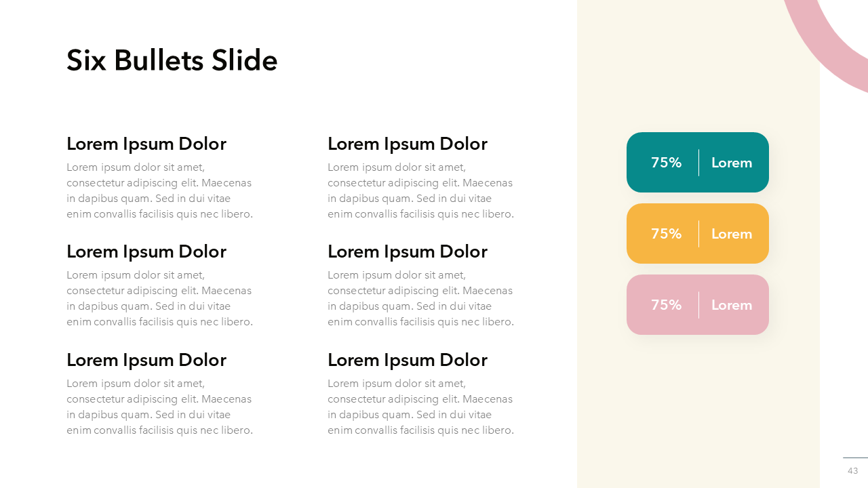This screenshot has width=868, height=488.
Task: Click the paragraph under the top-left heading
Action: coord(159,190)
